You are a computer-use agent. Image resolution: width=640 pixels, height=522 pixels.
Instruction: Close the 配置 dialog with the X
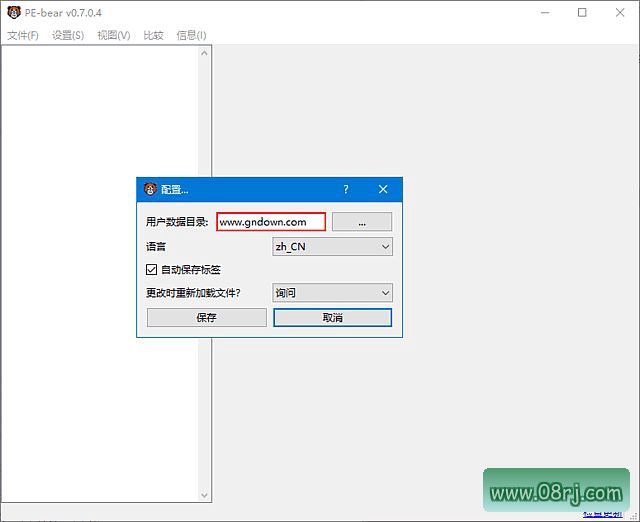tap(383, 189)
